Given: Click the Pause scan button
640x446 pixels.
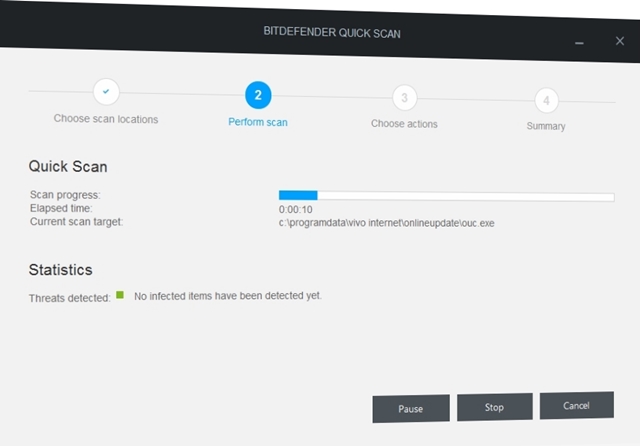Looking at the screenshot, I should (411, 408).
